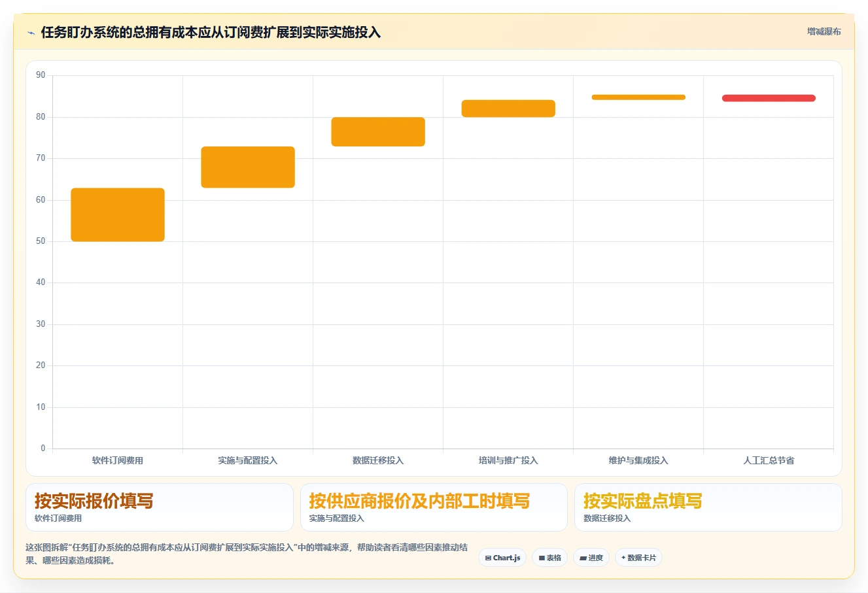Click y-axis value 90
This screenshot has width=868, height=593.
tap(41, 75)
